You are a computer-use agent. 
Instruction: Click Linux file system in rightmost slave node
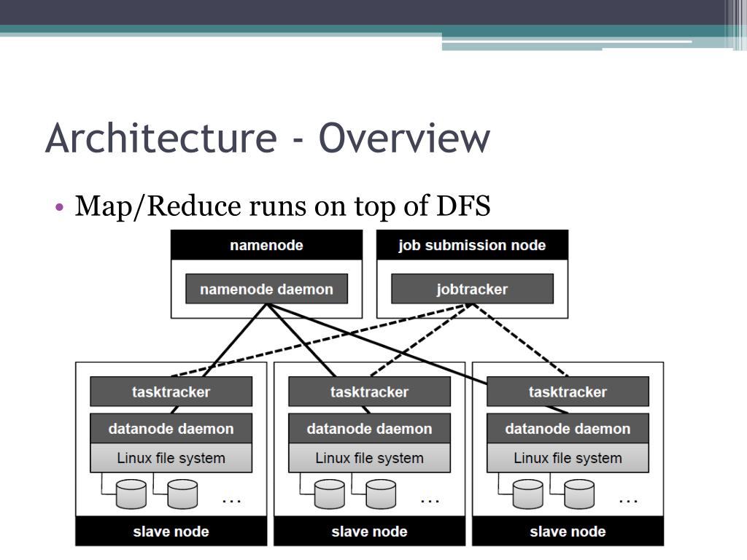(568, 458)
